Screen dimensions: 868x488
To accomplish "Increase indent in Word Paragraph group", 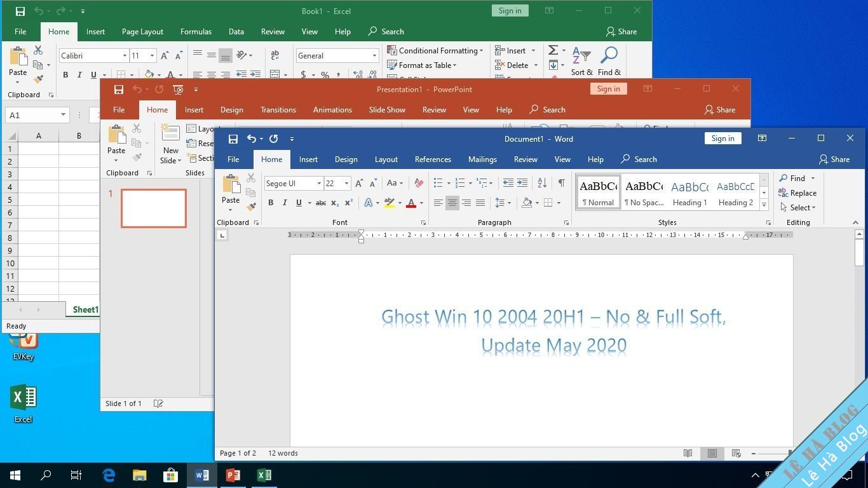I will pyautogui.click(x=522, y=183).
